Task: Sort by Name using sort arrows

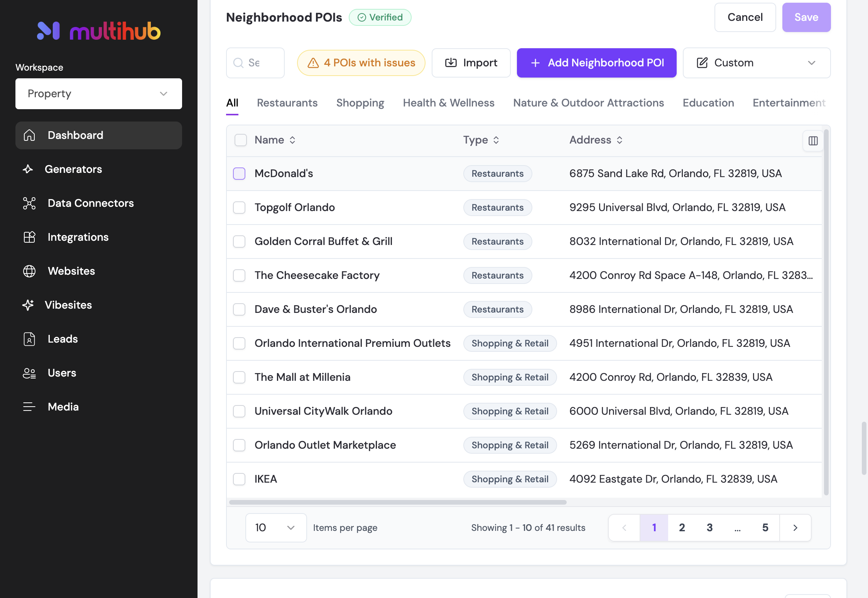Action: point(292,140)
